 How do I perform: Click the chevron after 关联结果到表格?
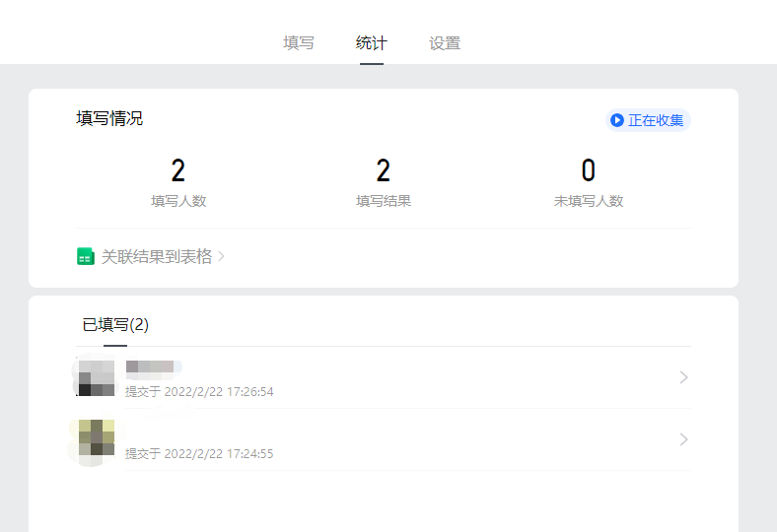[222, 256]
